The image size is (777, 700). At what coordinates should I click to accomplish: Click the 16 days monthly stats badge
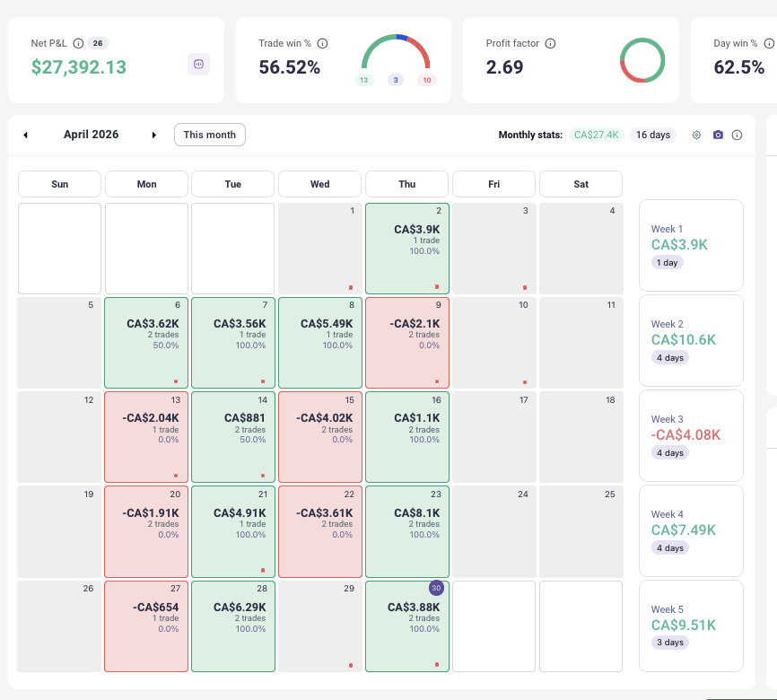point(652,135)
